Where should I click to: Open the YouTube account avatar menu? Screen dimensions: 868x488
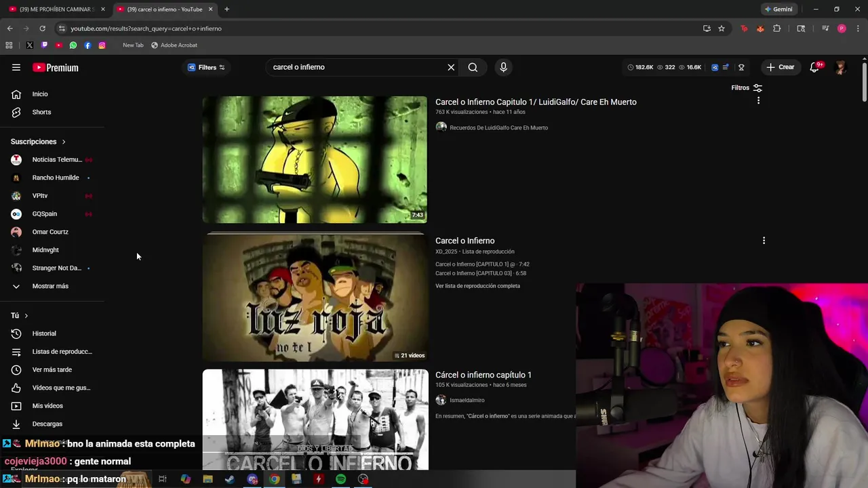coord(841,67)
